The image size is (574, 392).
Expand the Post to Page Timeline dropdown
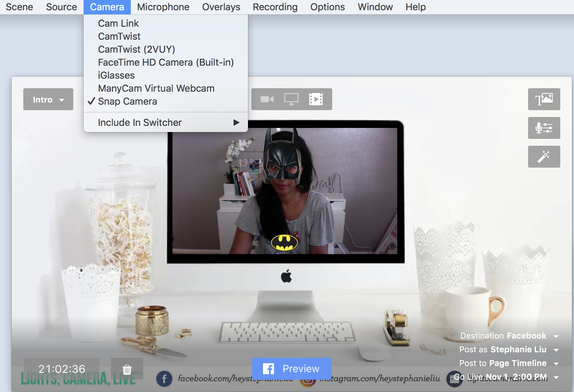(x=556, y=364)
